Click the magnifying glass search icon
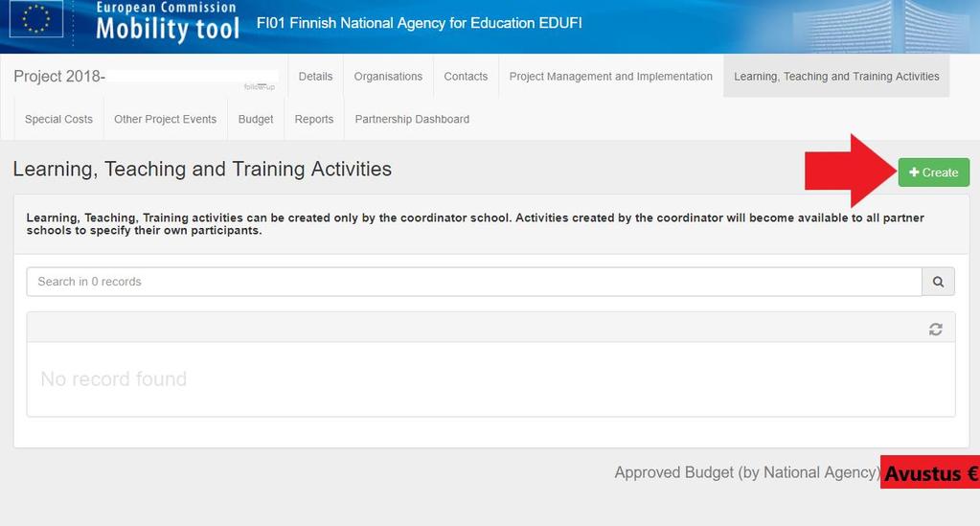This screenshot has height=526, width=980. tap(938, 282)
